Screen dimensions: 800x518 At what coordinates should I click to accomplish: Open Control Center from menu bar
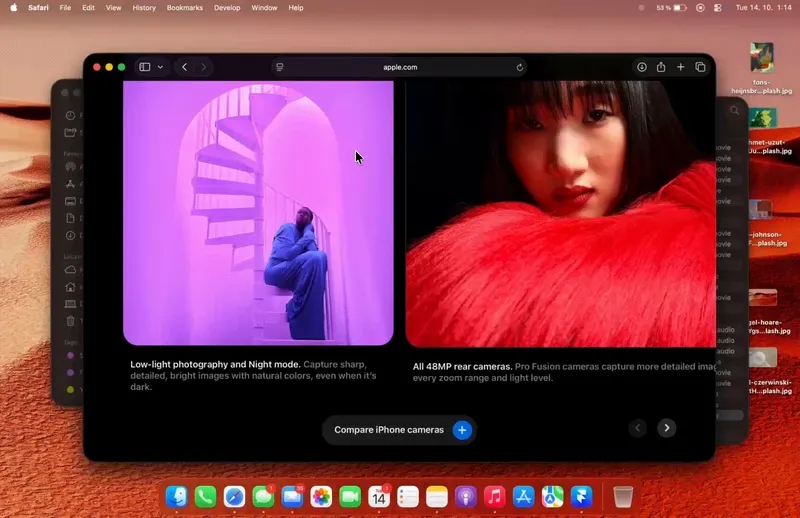718,8
